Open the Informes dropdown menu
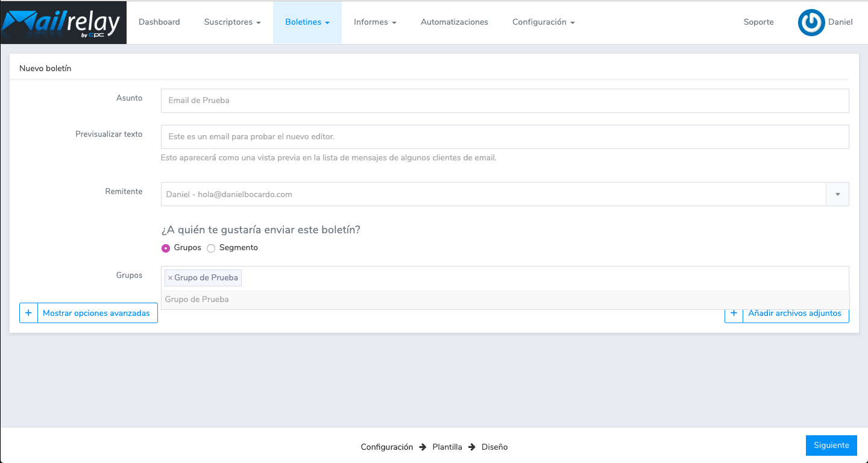 click(x=375, y=22)
